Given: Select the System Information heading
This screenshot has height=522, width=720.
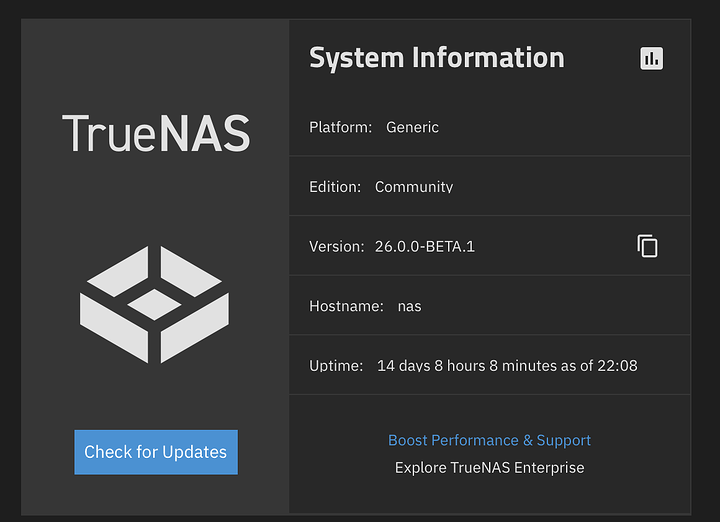Looking at the screenshot, I should pyautogui.click(x=437, y=58).
